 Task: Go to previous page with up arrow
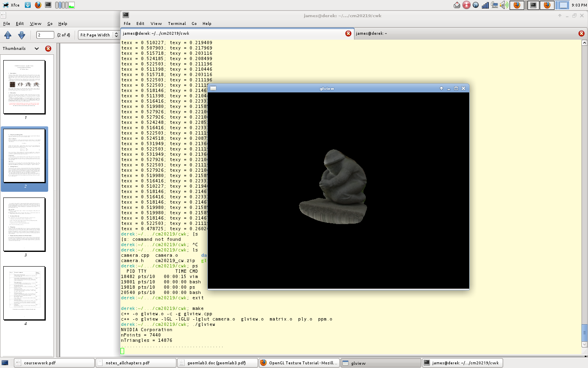[x=8, y=35]
